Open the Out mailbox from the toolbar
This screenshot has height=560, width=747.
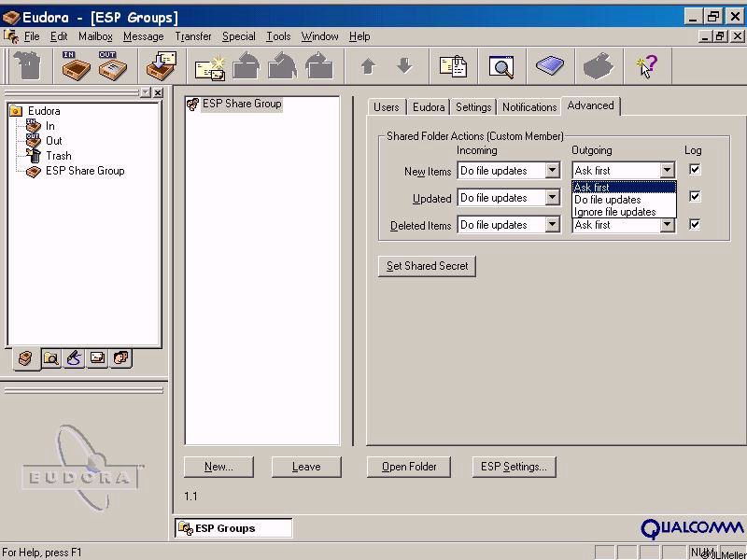112,65
